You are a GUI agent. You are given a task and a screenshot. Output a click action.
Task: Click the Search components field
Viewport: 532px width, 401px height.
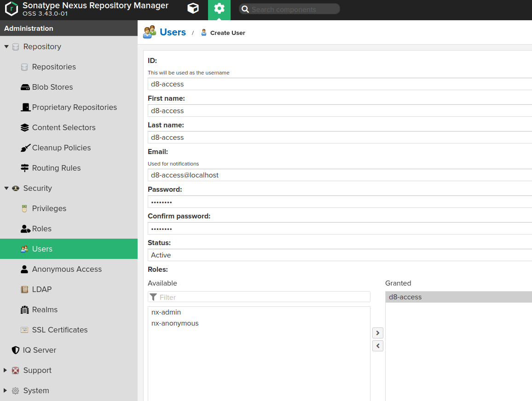289,9
